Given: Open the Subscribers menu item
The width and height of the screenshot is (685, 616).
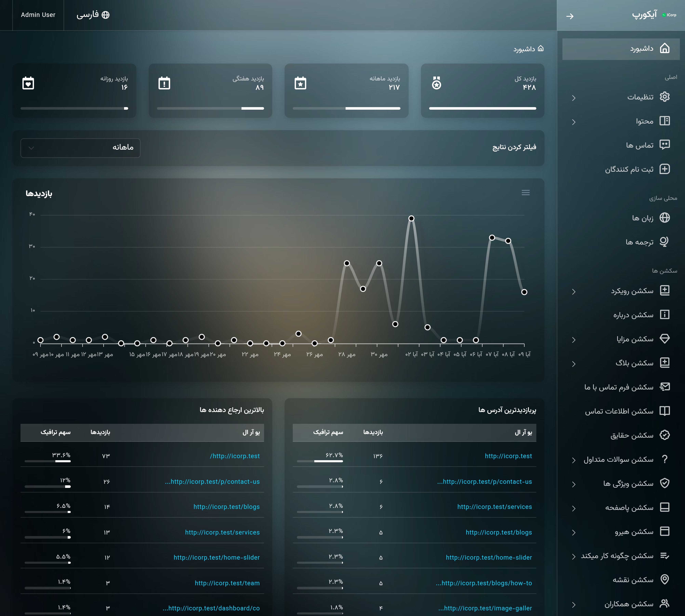Looking at the screenshot, I should pyautogui.click(x=629, y=169).
